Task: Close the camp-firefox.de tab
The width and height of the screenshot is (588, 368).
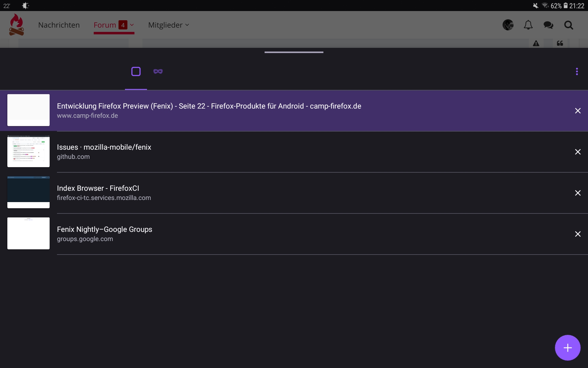Action: click(x=578, y=111)
